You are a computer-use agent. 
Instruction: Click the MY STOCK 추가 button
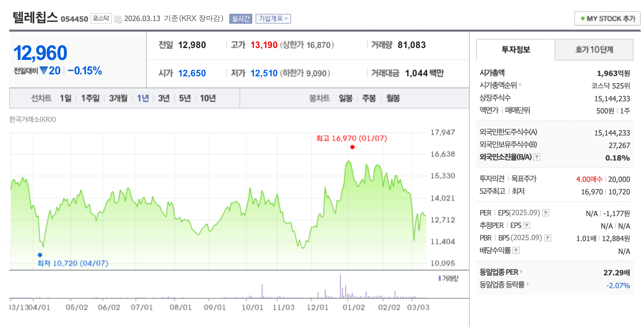tap(607, 18)
